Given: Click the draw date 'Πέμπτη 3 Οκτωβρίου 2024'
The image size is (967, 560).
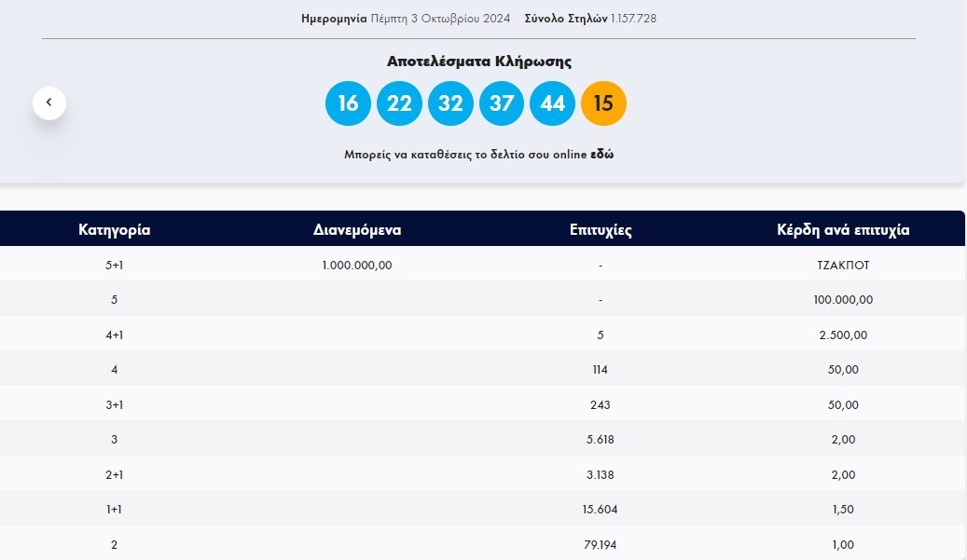Looking at the screenshot, I should pos(440,18).
